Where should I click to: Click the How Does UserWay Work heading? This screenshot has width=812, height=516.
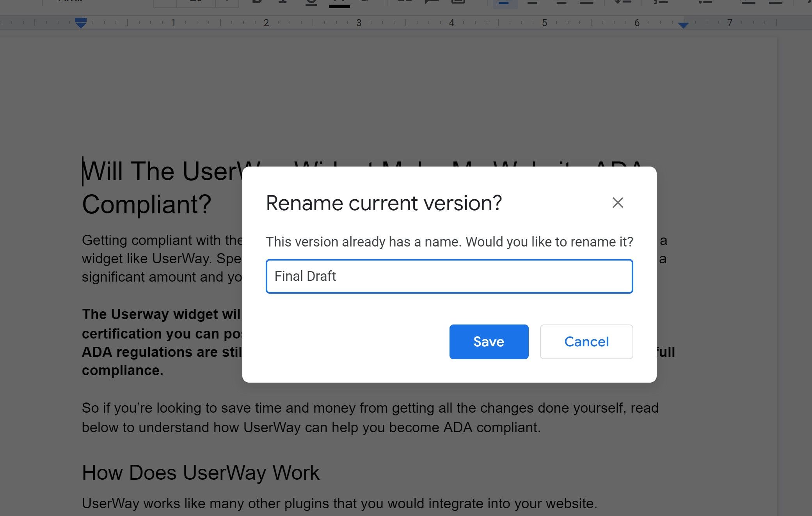[201, 473]
